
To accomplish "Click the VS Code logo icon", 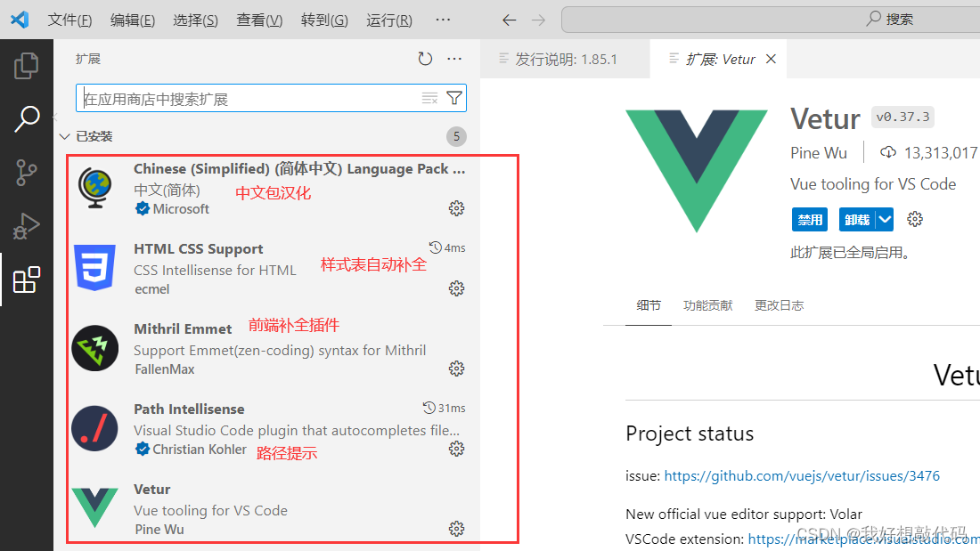I will pos(20,20).
